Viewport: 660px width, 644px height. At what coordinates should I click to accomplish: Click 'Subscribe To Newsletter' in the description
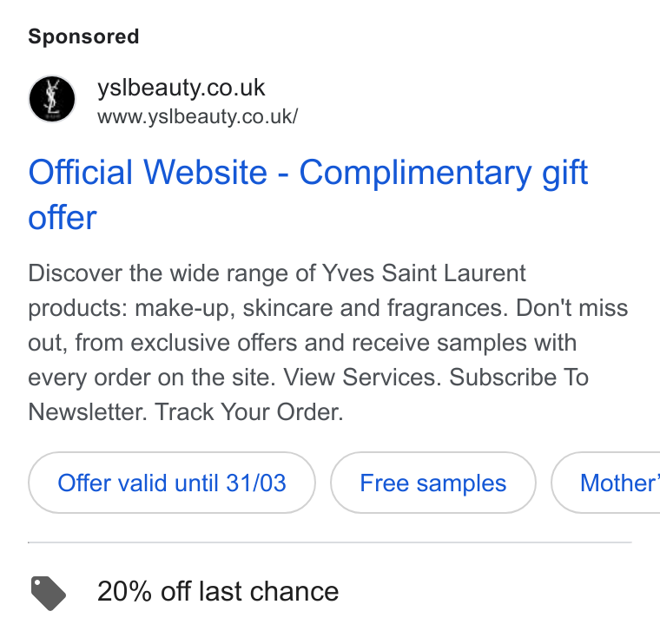click(x=308, y=395)
